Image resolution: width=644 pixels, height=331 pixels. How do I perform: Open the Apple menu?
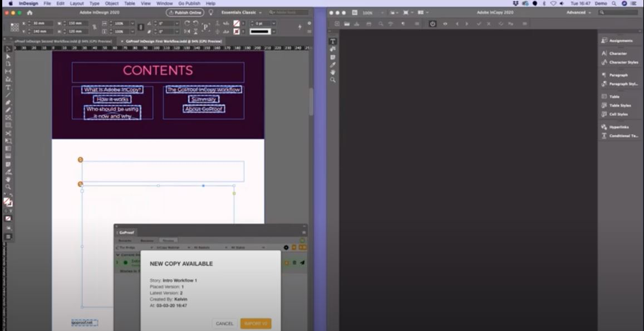[x=11, y=3]
